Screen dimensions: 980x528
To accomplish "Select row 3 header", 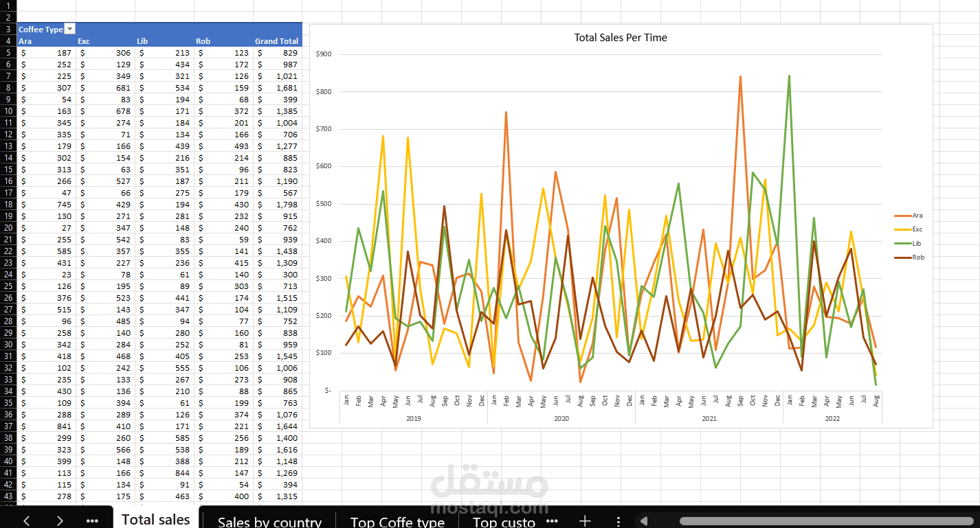I will (x=8, y=30).
